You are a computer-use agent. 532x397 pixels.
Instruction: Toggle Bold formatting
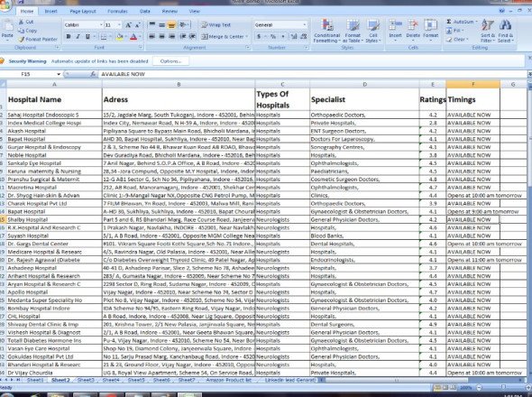[x=69, y=37]
